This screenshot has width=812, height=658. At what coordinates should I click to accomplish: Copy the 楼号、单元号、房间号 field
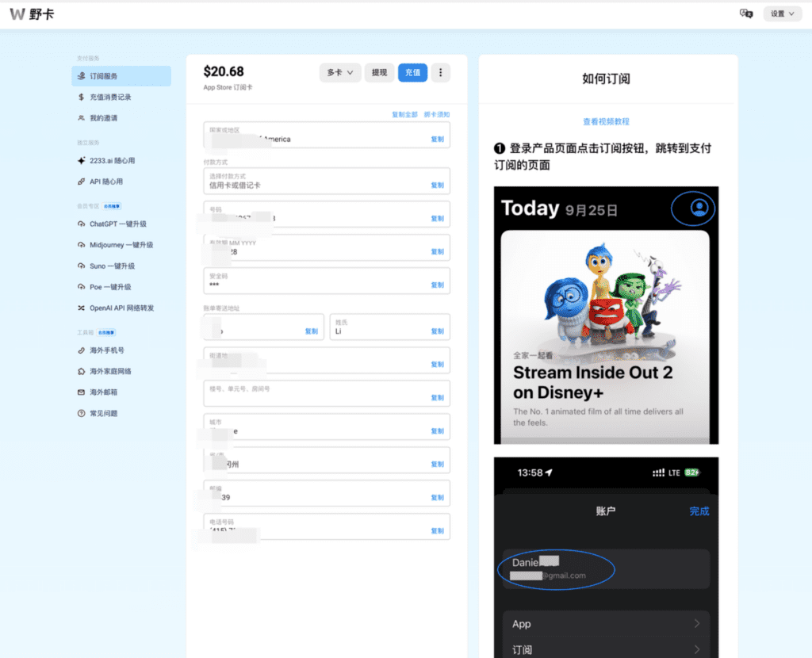click(x=438, y=398)
